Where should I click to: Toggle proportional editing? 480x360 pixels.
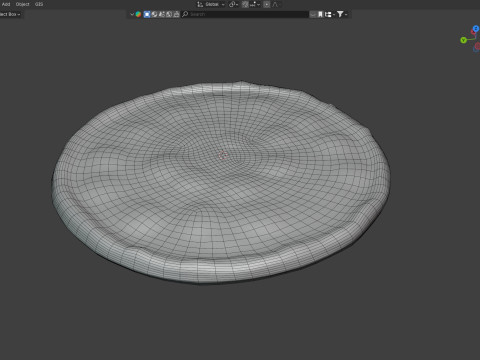[267, 4]
